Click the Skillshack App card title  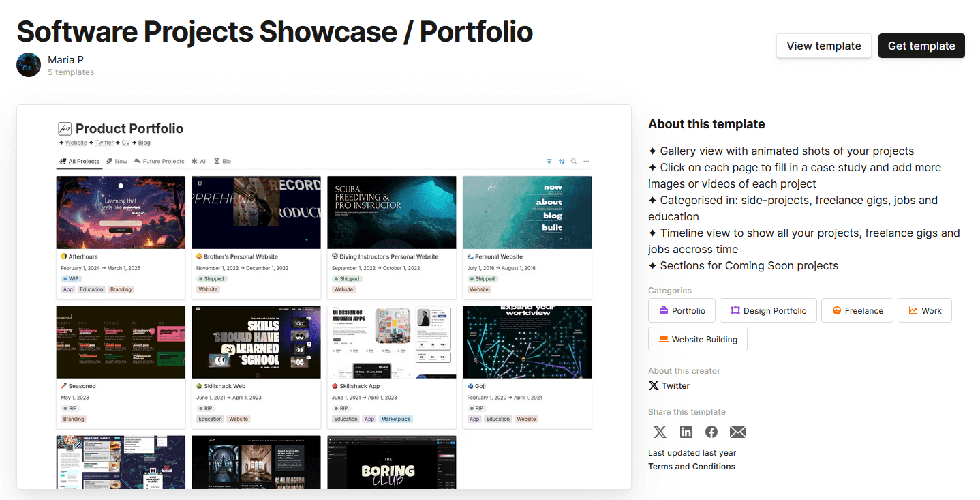(x=360, y=387)
